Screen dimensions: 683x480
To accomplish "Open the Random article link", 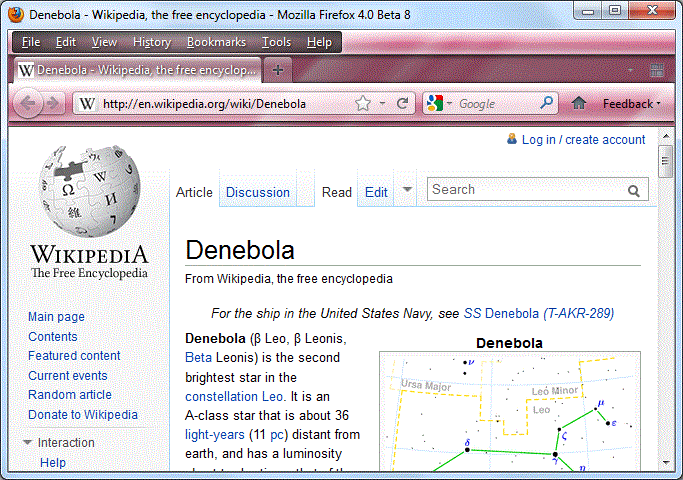I will click(70, 395).
